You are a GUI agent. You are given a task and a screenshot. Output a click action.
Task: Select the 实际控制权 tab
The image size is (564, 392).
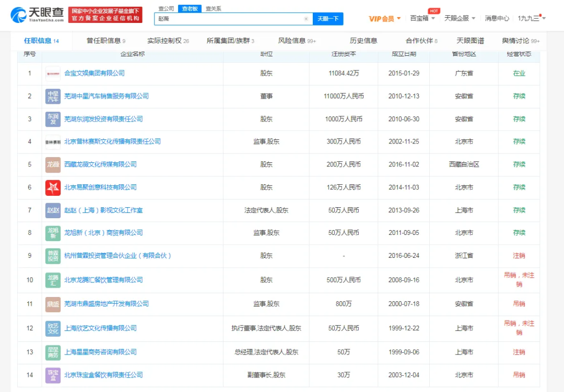click(x=168, y=41)
